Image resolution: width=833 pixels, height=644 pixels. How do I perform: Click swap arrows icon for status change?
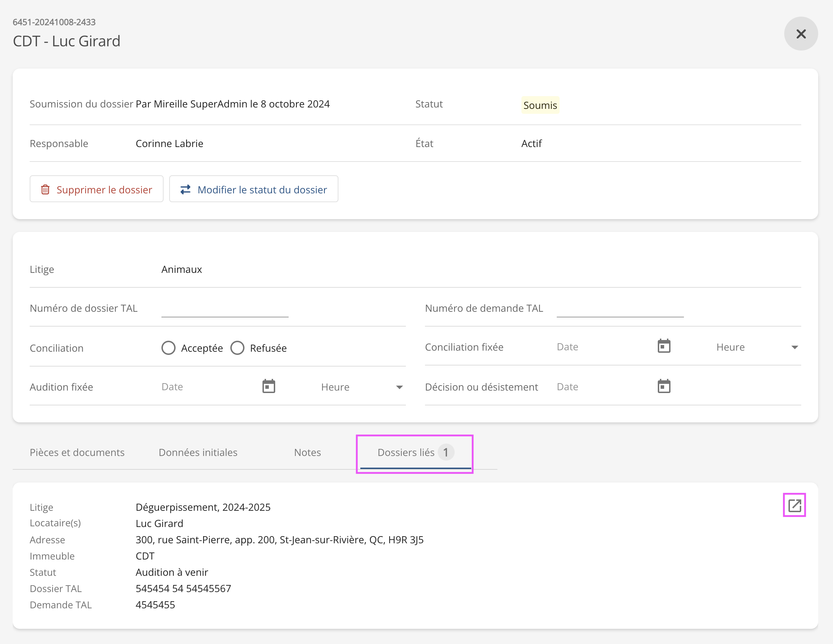tap(185, 189)
